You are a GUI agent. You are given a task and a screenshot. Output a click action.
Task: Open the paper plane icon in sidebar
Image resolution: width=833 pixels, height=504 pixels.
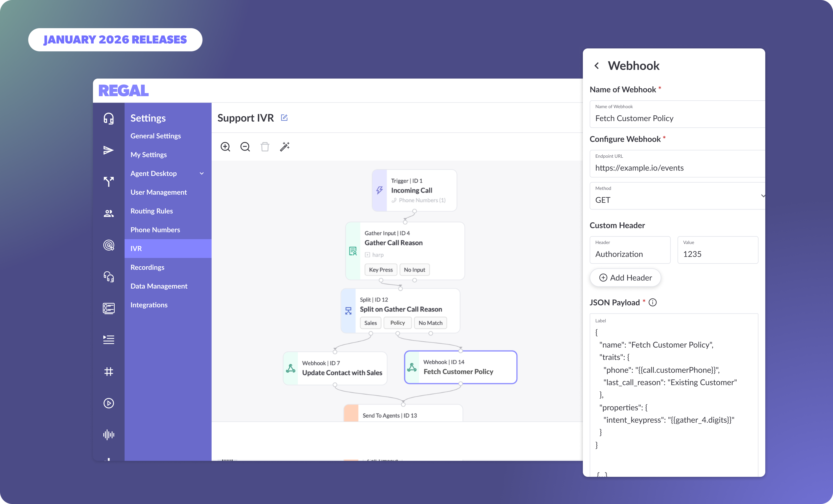tap(109, 150)
